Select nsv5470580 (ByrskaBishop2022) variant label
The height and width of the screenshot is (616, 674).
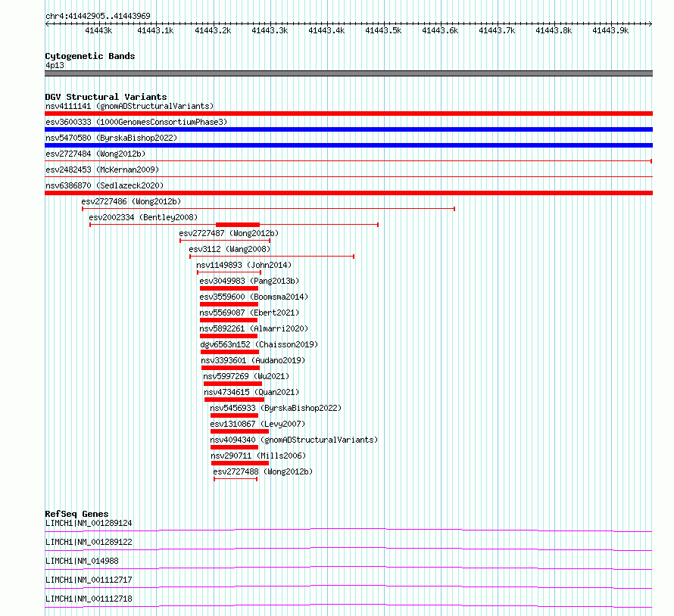tap(111, 138)
